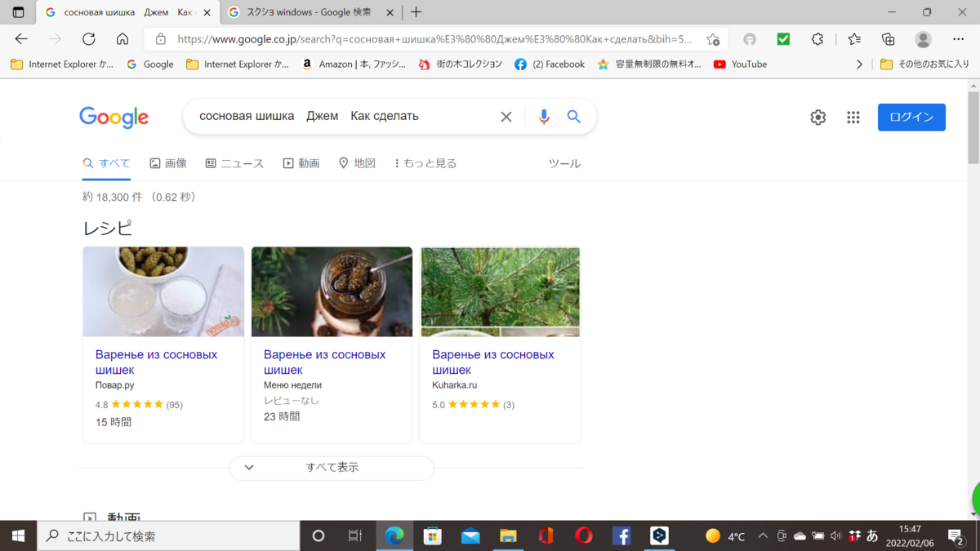Show hidden system tray icons
This screenshot has height=551, width=980.
(x=763, y=536)
